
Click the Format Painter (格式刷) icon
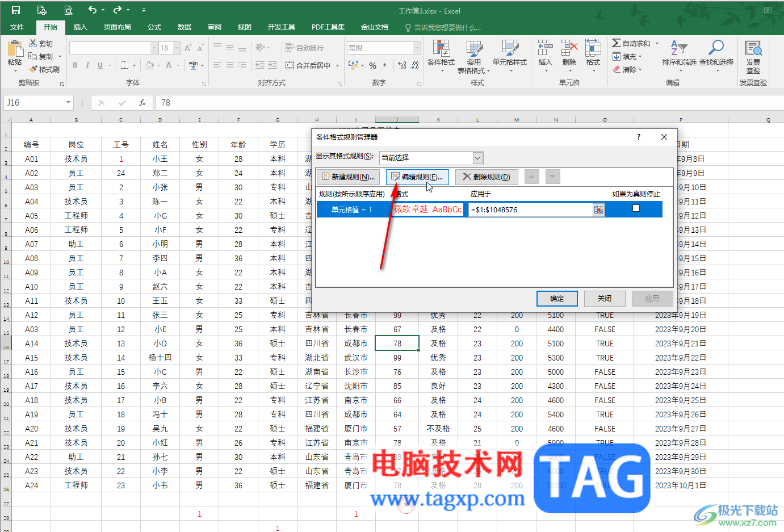(x=33, y=69)
